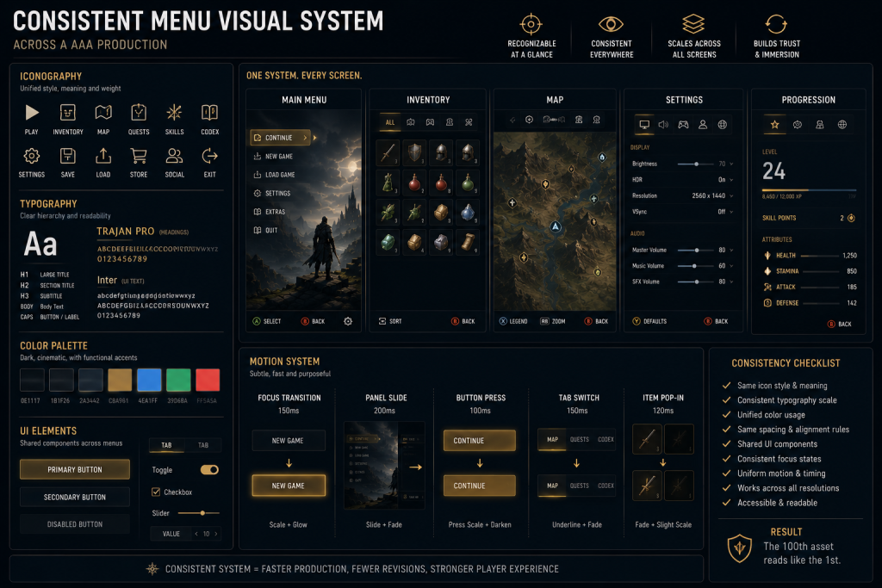Image resolution: width=882 pixels, height=588 pixels.
Task: Click the glowing New Game button in Focus Transition
Action: pos(289,486)
